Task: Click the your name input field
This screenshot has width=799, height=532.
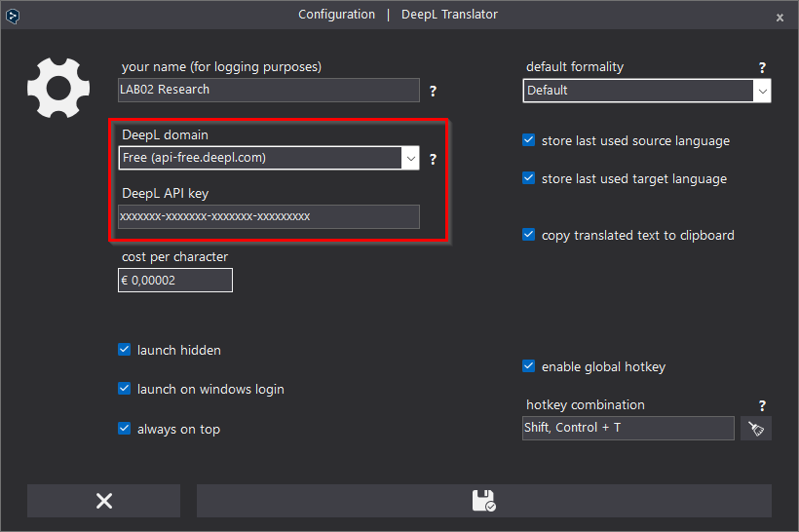Action: pyautogui.click(x=269, y=91)
